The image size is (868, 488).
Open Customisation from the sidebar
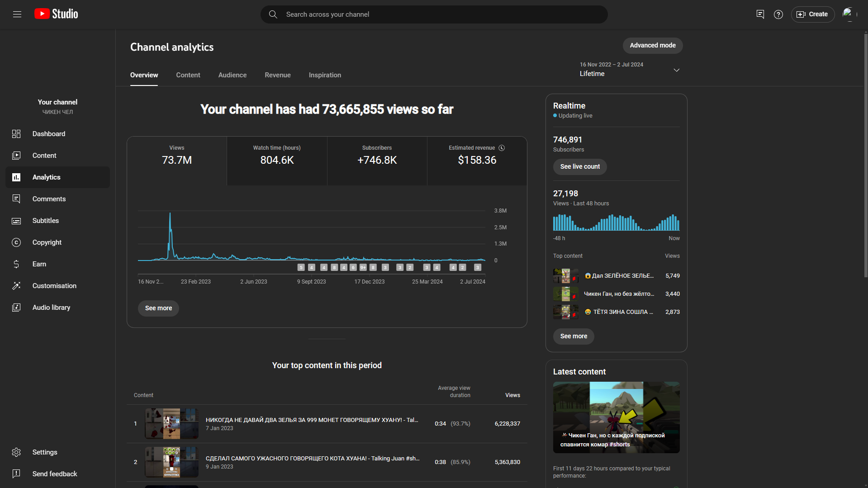(x=54, y=286)
